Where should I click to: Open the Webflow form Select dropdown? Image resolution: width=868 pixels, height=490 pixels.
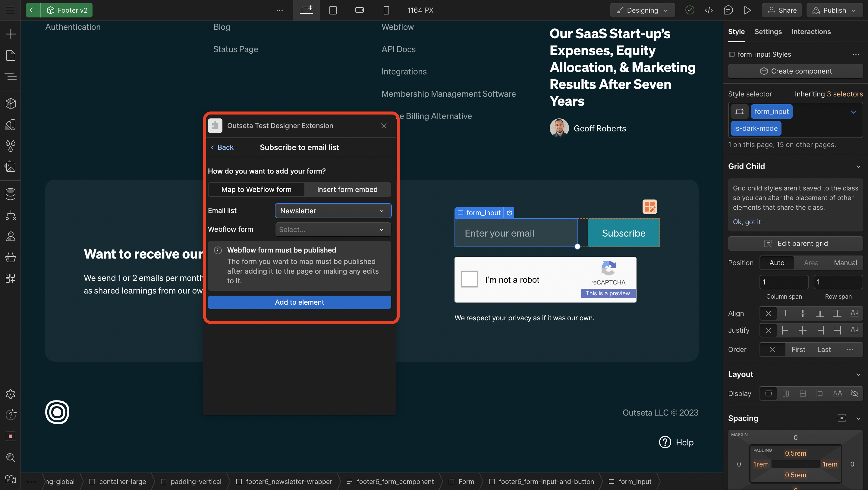[333, 230]
